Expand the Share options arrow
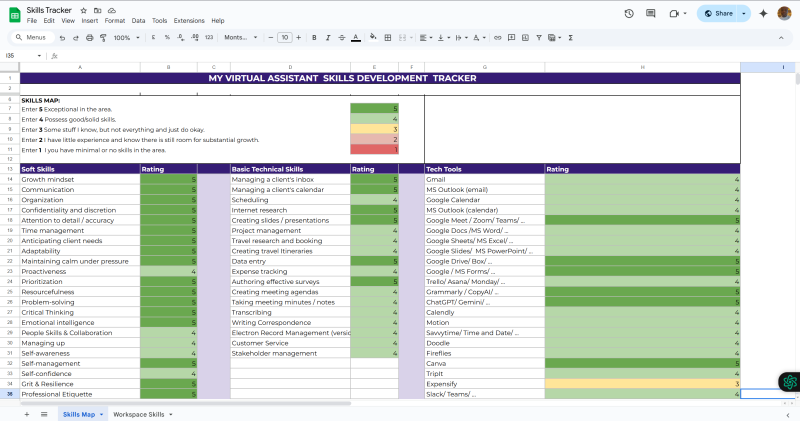This screenshot has width=800, height=421. pyautogui.click(x=744, y=14)
